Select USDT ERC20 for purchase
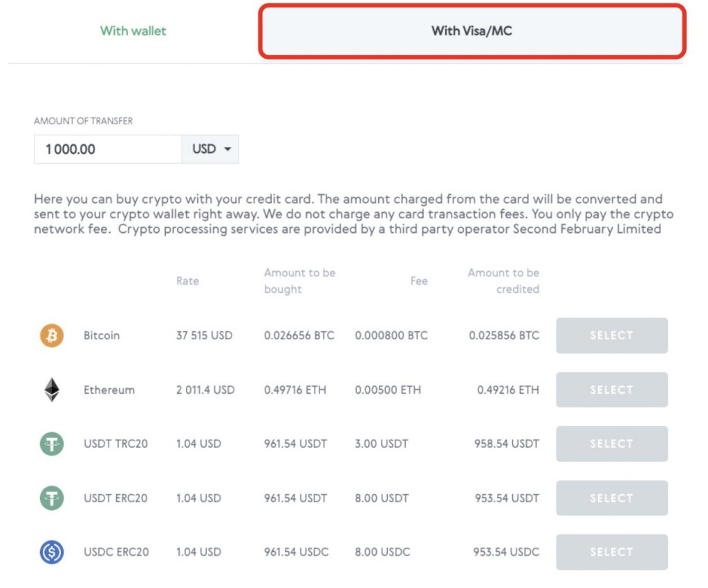This screenshot has height=588, width=708. pos(611,497)
